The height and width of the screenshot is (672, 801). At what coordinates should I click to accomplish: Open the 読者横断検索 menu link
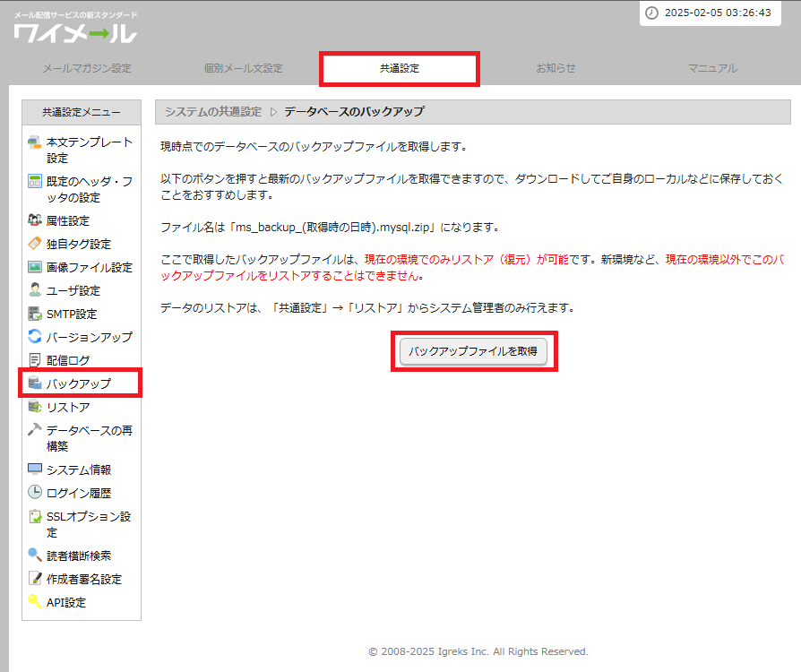[79, 556]
